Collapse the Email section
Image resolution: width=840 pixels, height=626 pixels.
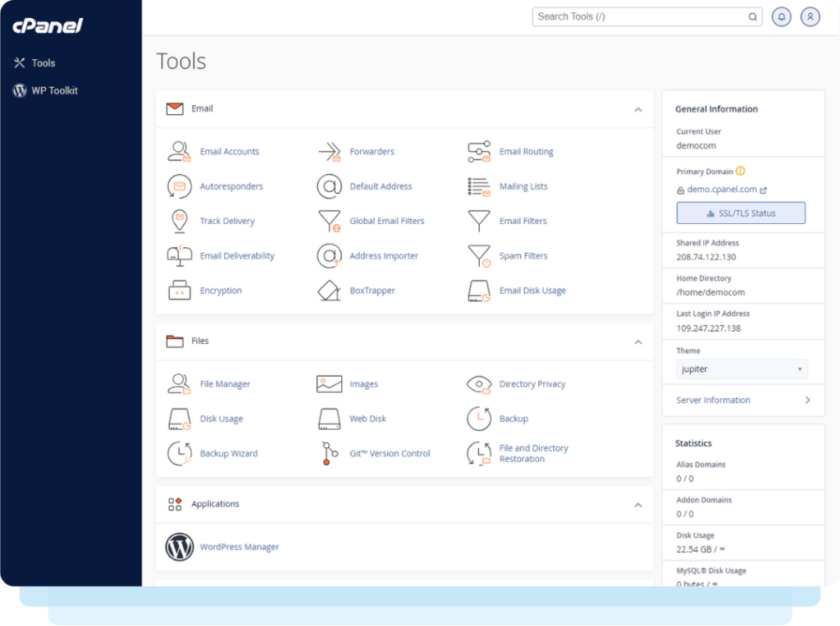click(638, 108)
